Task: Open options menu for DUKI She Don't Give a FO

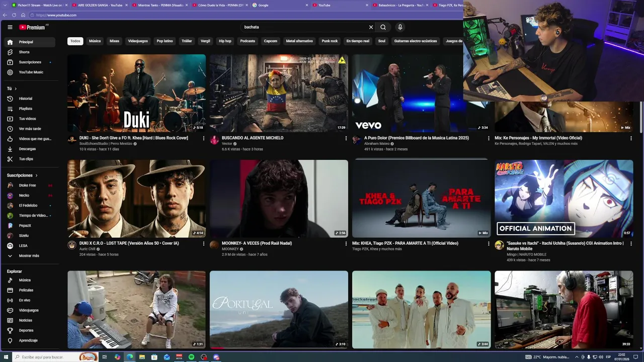Action: coord(204,138)
